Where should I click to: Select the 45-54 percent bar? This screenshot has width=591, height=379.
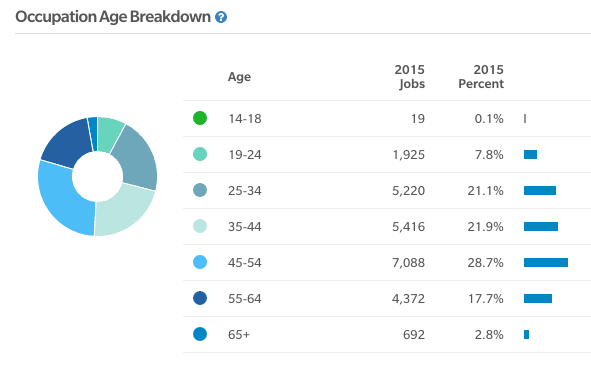546,262
